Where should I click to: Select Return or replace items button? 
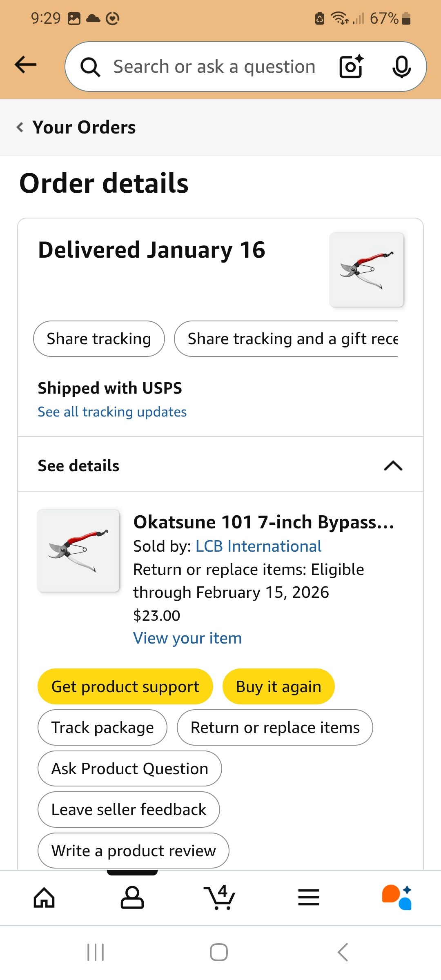coord(275,728)
